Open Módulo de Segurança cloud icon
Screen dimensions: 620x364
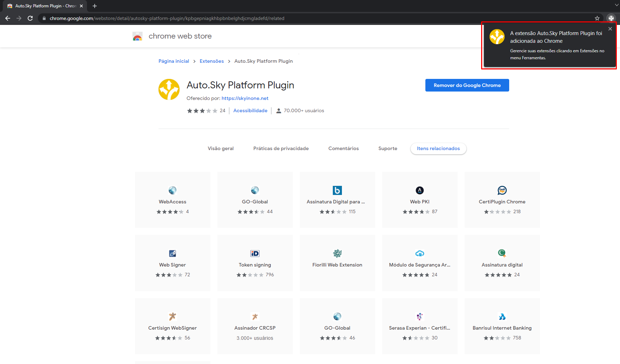point(420,253)
